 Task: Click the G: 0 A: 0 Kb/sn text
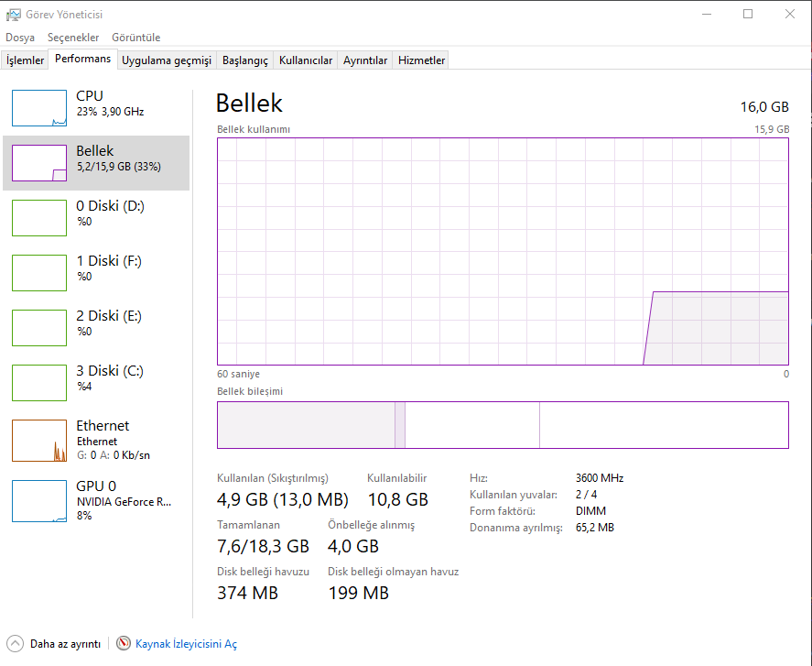pyautogui.click(x=114, y=455)
